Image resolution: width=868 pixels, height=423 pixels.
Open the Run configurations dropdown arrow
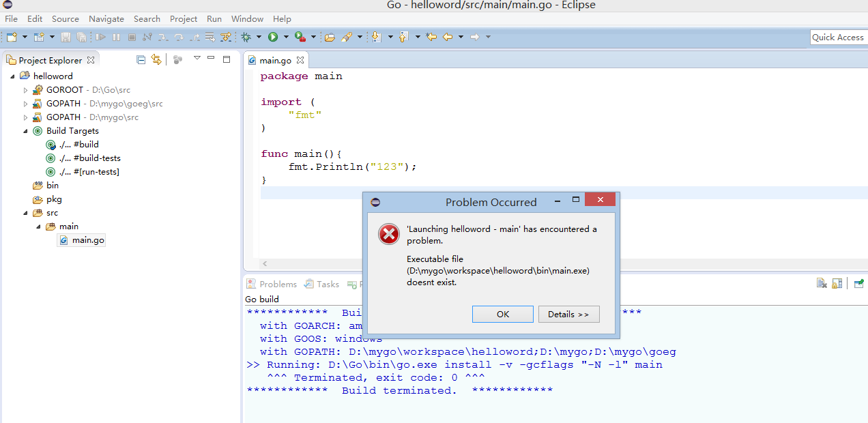286,37
